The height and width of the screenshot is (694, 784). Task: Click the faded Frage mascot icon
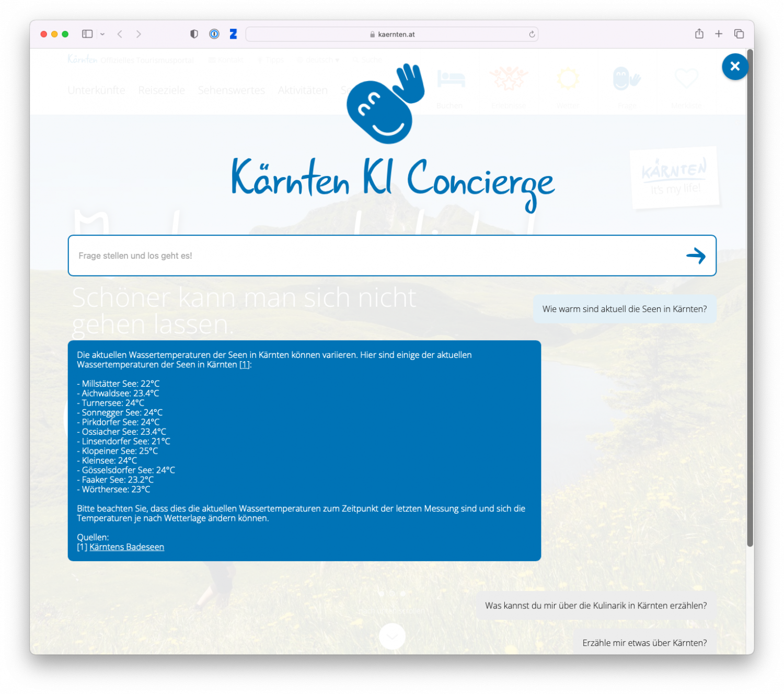[x=626, y=79]
